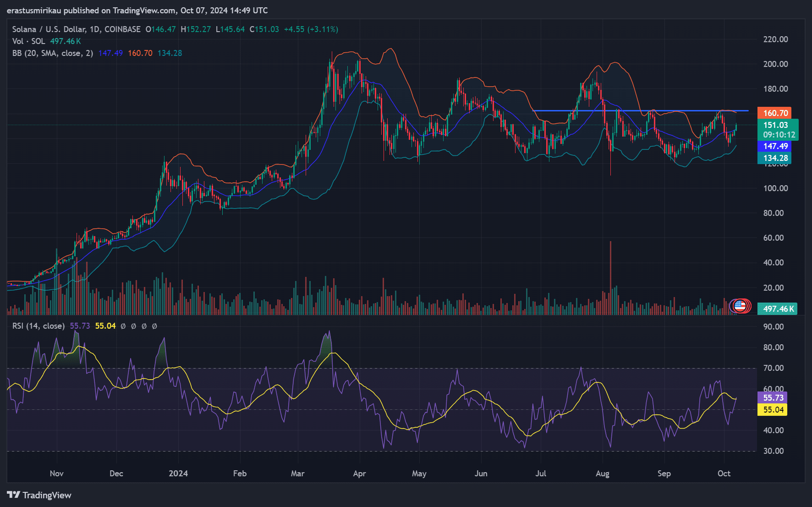This screenshot has height=507, width=812.
Task: Click the change value +4.55 (+3.11%)
Action: pos(311,29)
